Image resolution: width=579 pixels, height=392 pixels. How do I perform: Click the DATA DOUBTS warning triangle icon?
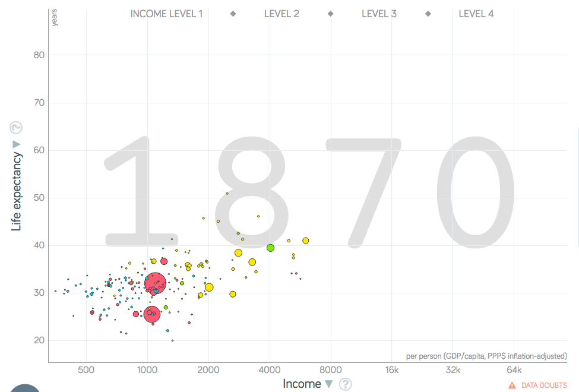pyautogui.click(x=512, y=385)
